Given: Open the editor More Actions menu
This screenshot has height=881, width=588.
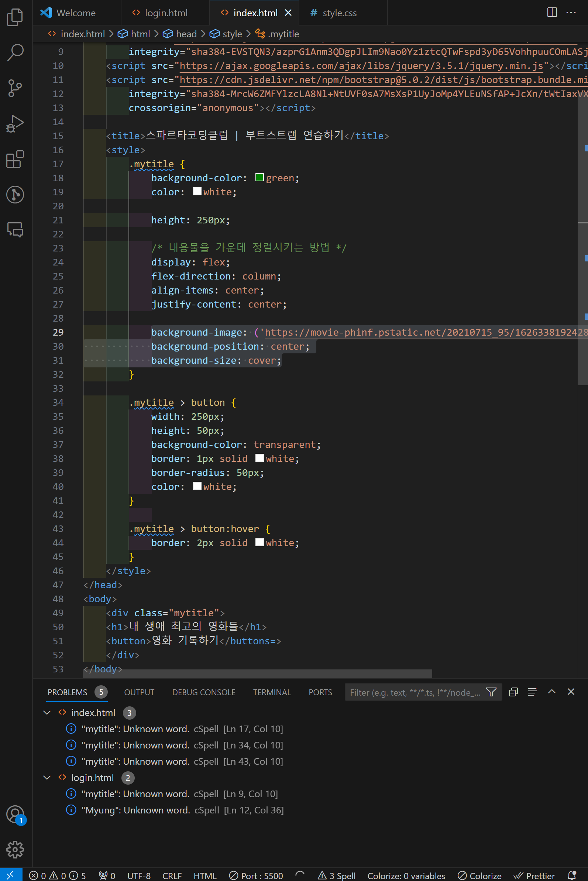Looking at the screenshot, I should [x=571, y=13].
